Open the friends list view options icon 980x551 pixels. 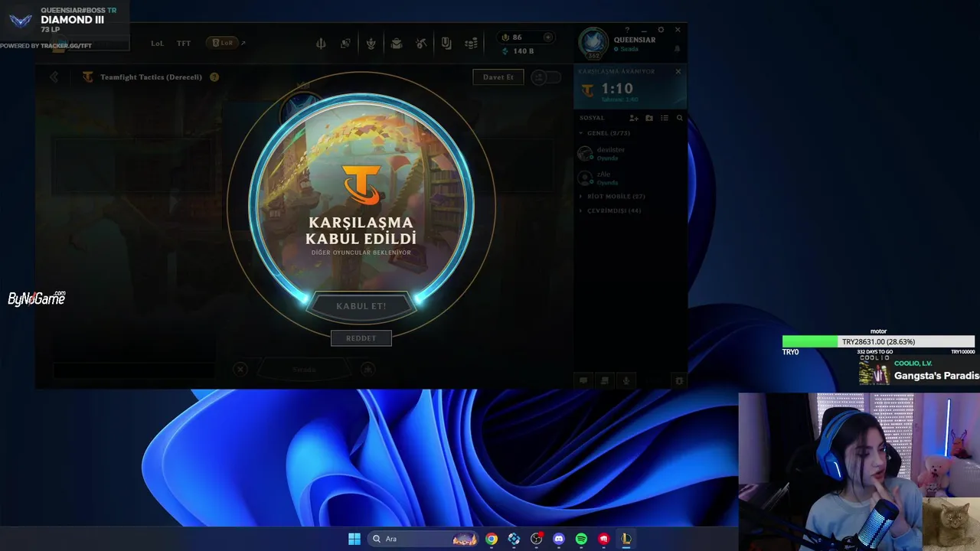point(665,118)
